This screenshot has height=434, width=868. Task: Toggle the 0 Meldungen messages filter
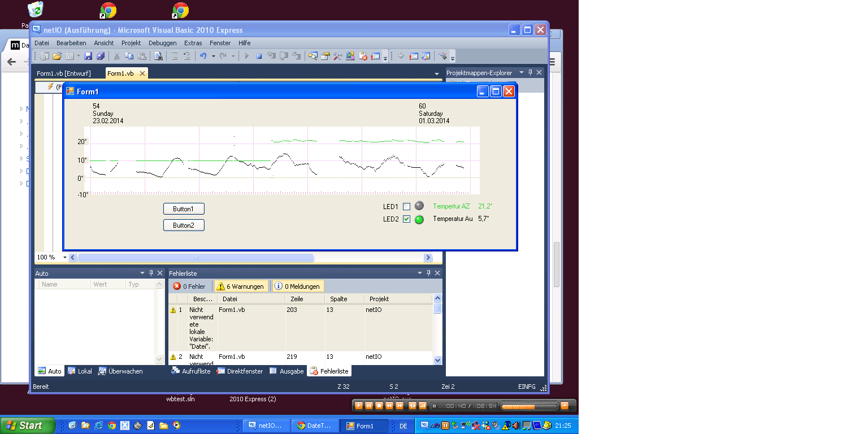[x=298, y=287]
